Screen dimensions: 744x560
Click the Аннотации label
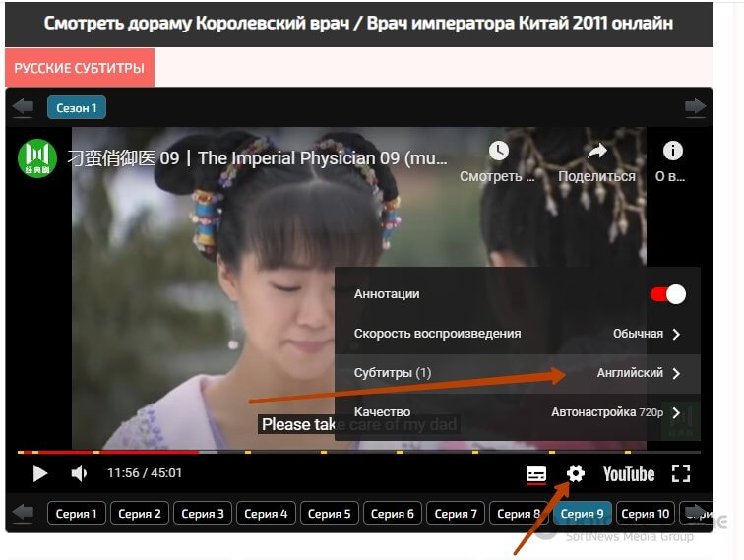tap(387, 294)
